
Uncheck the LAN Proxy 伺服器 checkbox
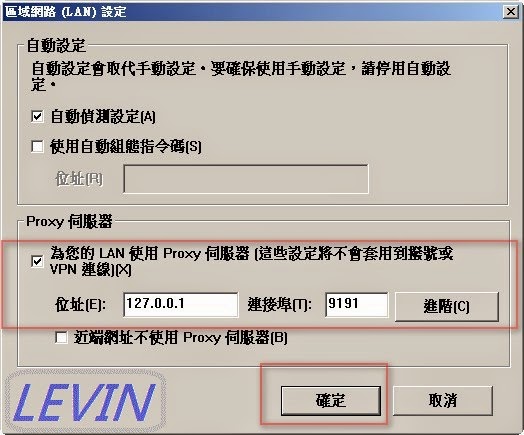[37, 261]
